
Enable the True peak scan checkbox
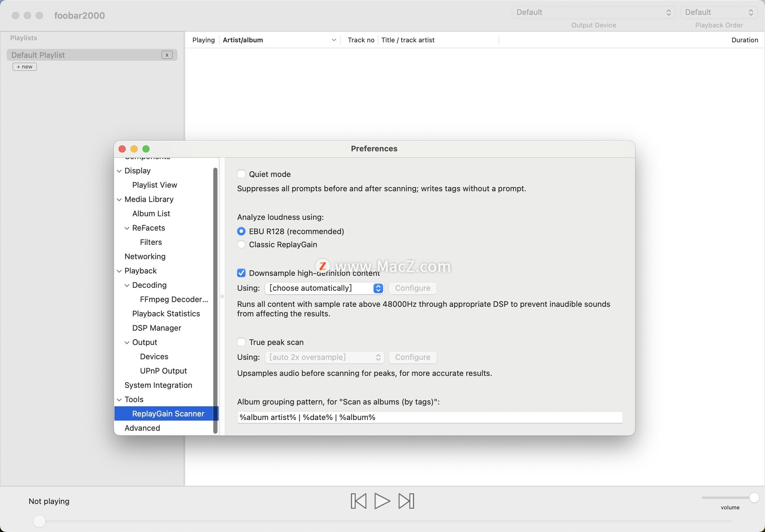point(241,342)
